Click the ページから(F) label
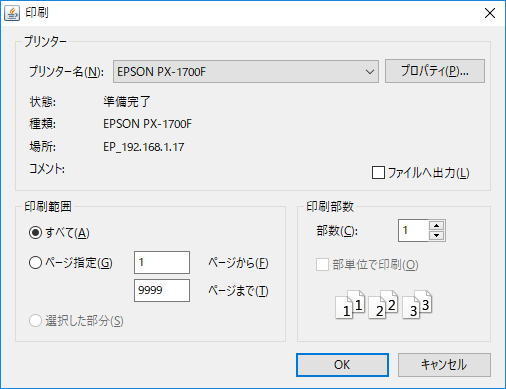The image size is (506, 389). (x=239, y=263)
